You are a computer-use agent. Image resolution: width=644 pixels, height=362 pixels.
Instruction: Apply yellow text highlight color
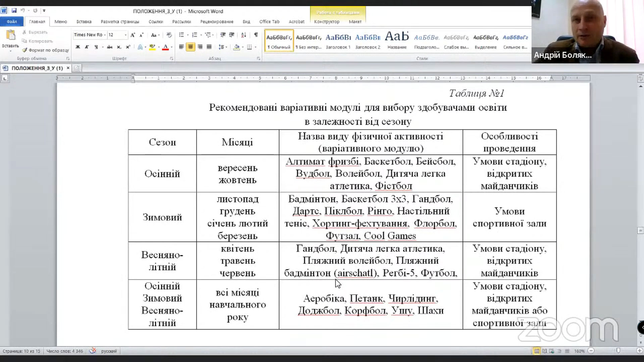tap(152, 47)
